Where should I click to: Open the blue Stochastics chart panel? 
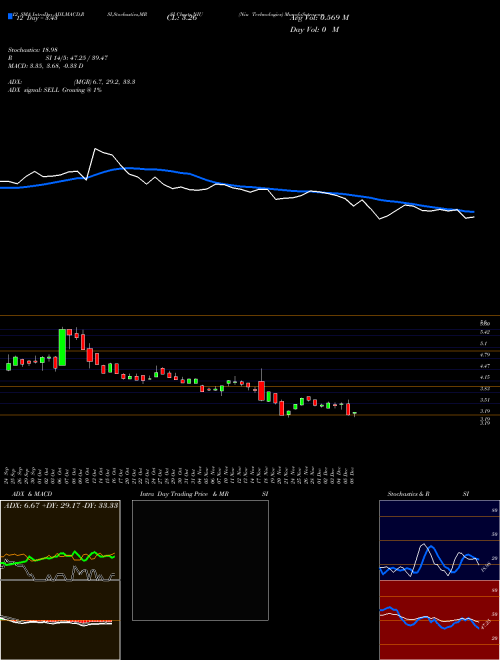pyautogui.click(x=439, y=540)
